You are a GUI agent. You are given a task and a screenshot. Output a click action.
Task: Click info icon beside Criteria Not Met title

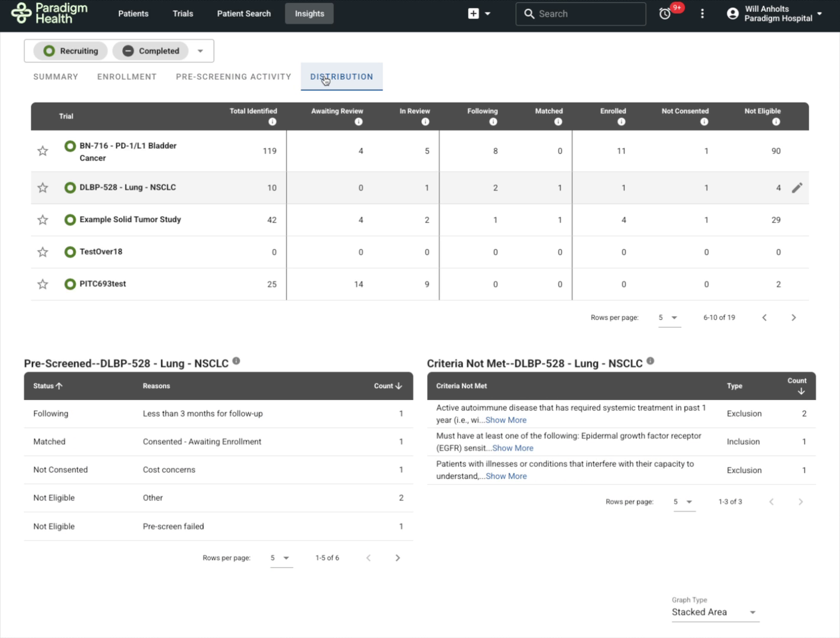pyautogui.click(x=650, y=361)
